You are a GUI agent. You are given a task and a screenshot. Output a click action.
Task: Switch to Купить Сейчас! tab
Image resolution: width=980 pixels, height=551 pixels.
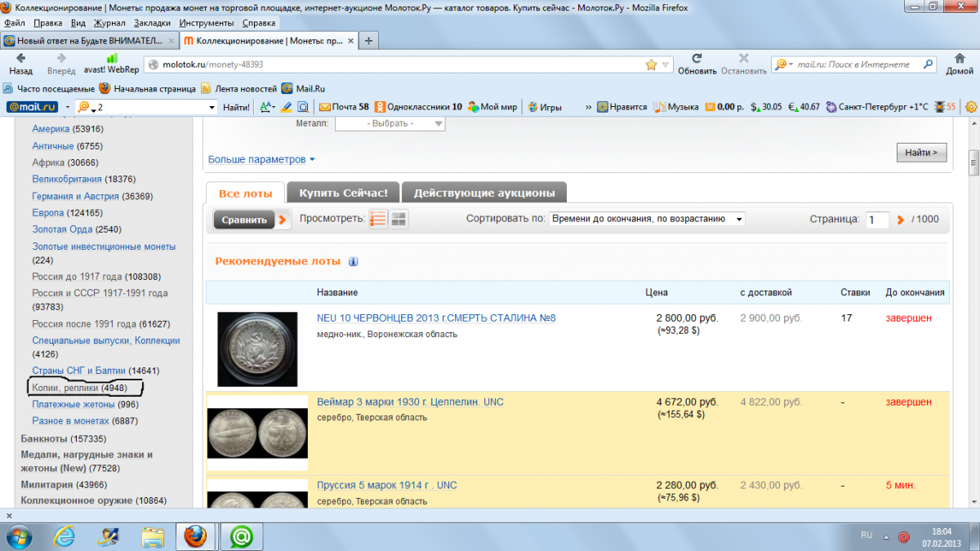coord(343,193)
